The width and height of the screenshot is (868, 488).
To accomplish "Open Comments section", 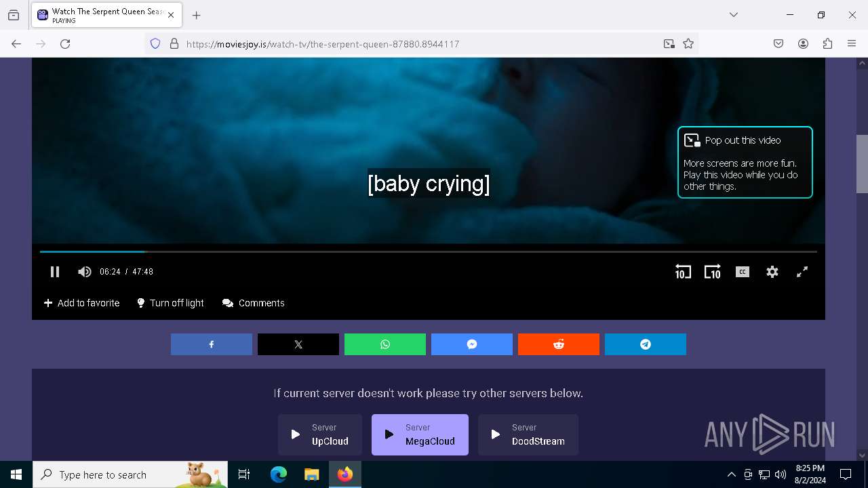I will coord(254,303).
